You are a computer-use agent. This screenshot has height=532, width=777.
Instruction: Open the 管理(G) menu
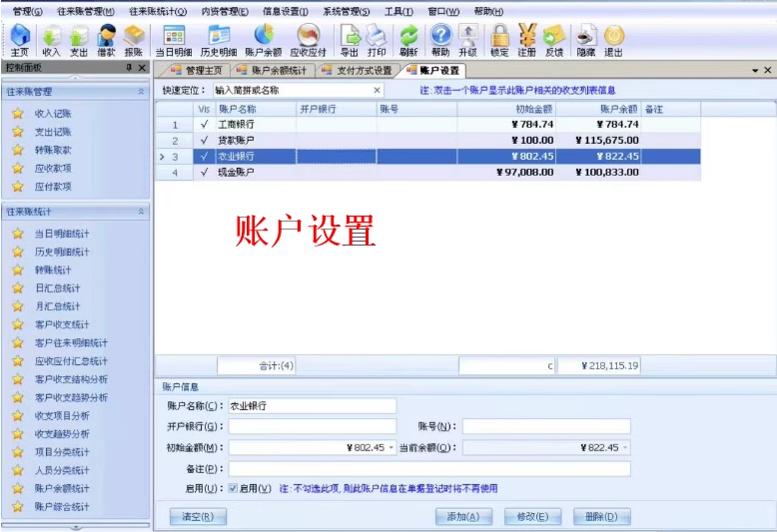pos(27,11)
